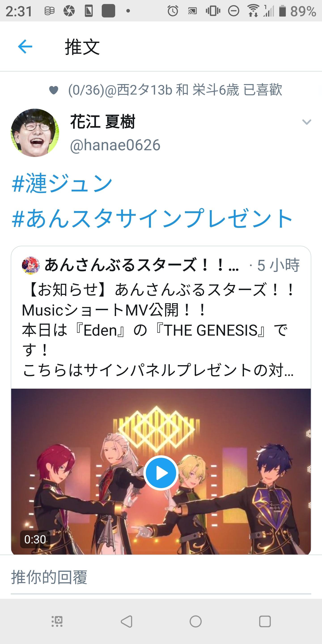Tap the Android home circle button
The width and height of the screenshot is (322, 644).
point(195,621)
